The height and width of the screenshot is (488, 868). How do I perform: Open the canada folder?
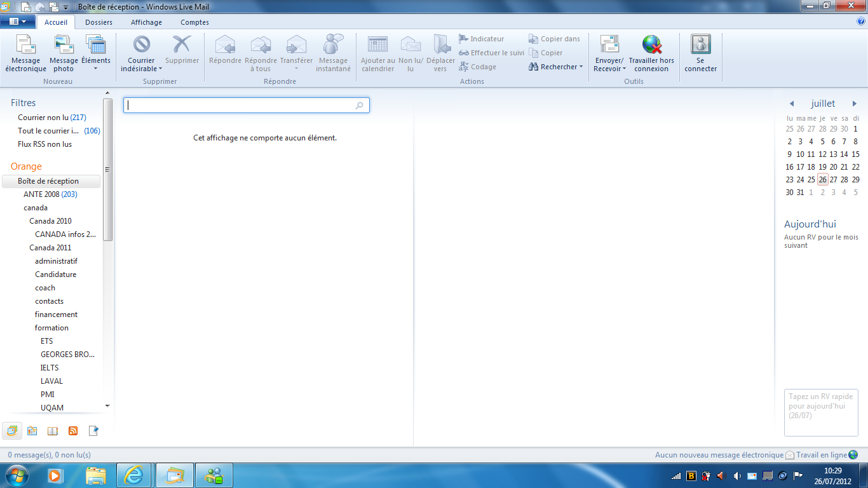tap(36, 208)
